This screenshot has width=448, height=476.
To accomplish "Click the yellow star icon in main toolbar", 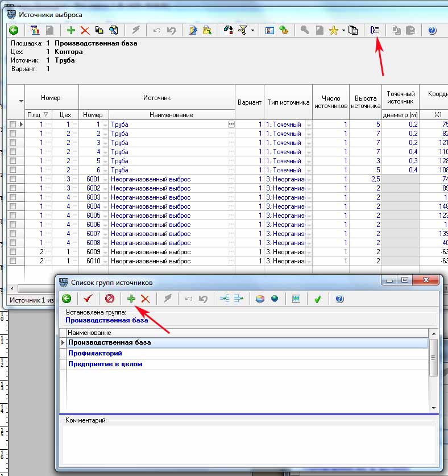I will pos(334,30).
